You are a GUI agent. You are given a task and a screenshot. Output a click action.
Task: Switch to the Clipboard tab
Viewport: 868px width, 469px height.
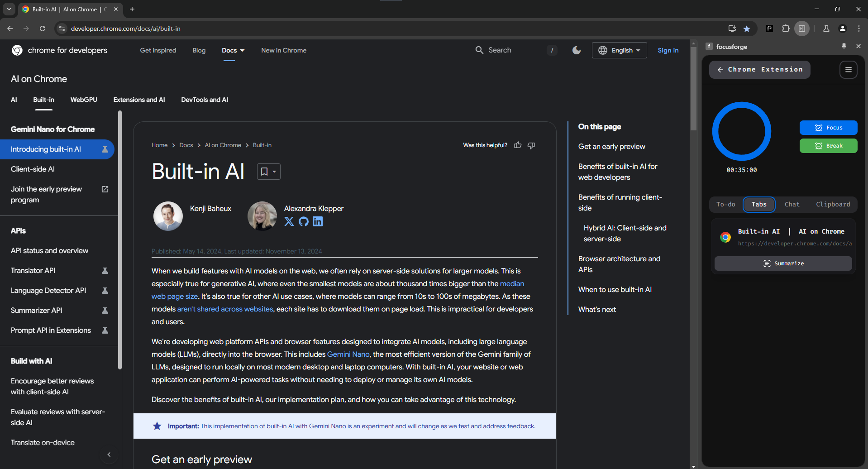pyautogui.click(x=833, y=205)
